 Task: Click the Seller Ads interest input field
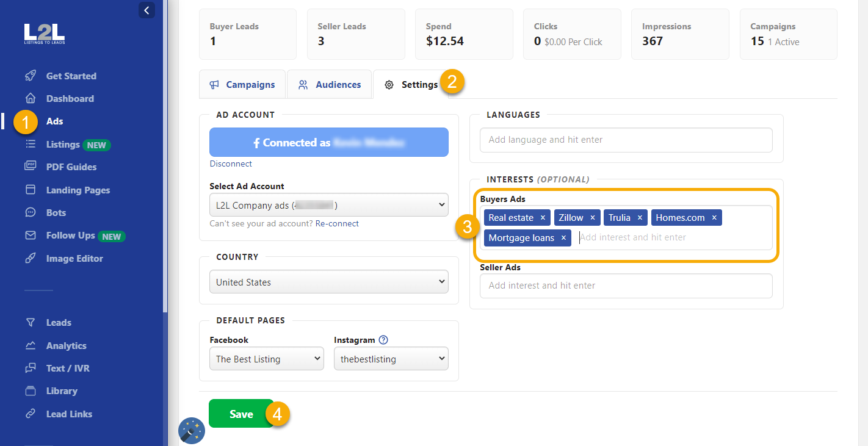pyautogui.click(x=626, y=286)
